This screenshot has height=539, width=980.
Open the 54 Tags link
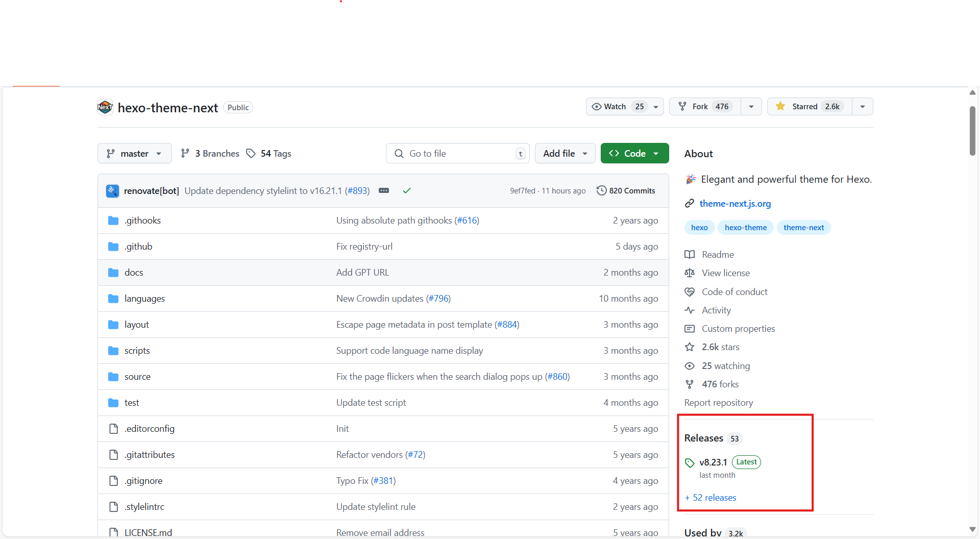269,154
